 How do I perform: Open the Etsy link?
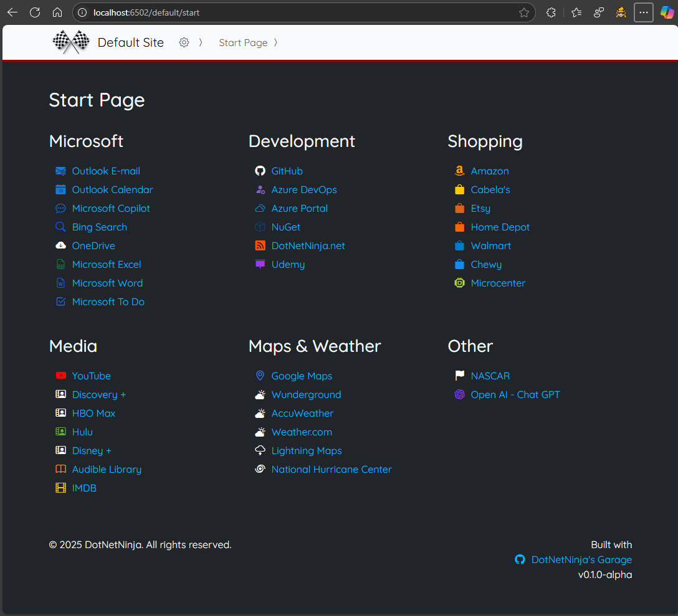[480, 209]
